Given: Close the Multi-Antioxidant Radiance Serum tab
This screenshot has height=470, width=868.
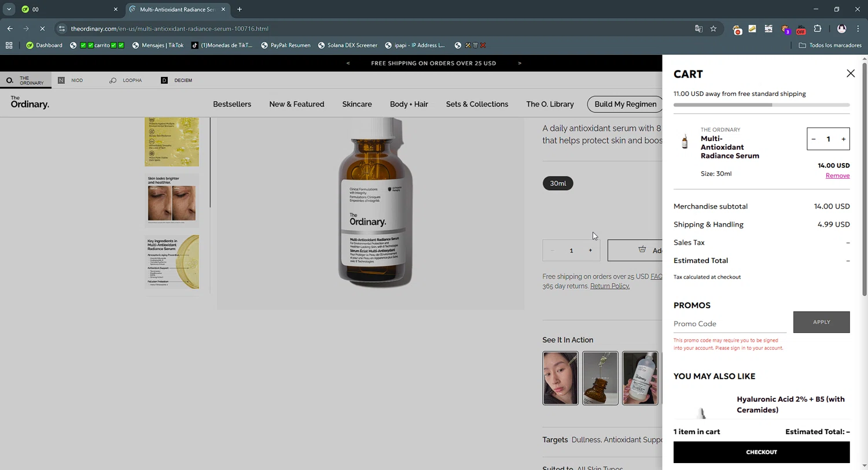Looking at the screenshot, I should (223, 9).
